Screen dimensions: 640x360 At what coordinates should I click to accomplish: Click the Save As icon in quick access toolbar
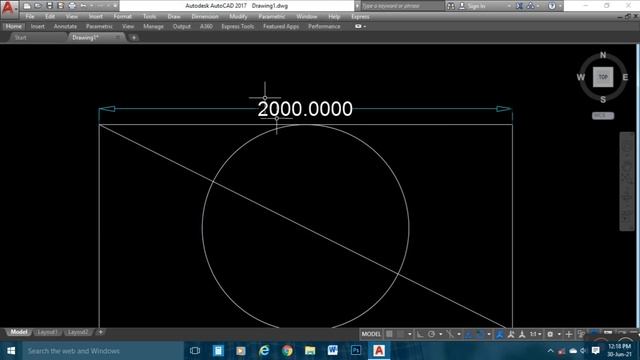60,6
